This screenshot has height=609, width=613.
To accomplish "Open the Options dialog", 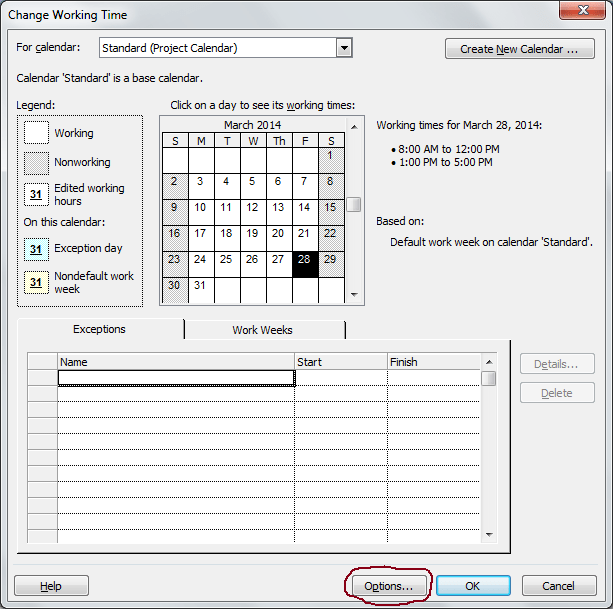I will 389,586.
